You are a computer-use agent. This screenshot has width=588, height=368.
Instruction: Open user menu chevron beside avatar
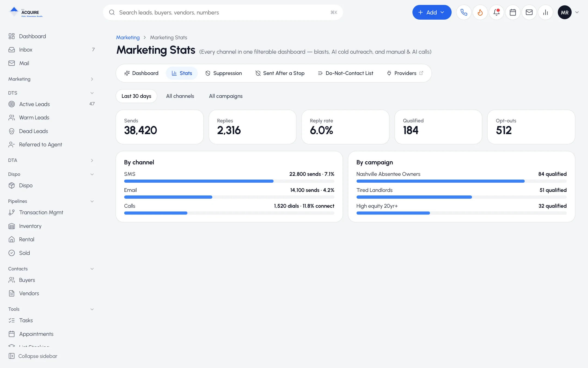click(577, 12)
